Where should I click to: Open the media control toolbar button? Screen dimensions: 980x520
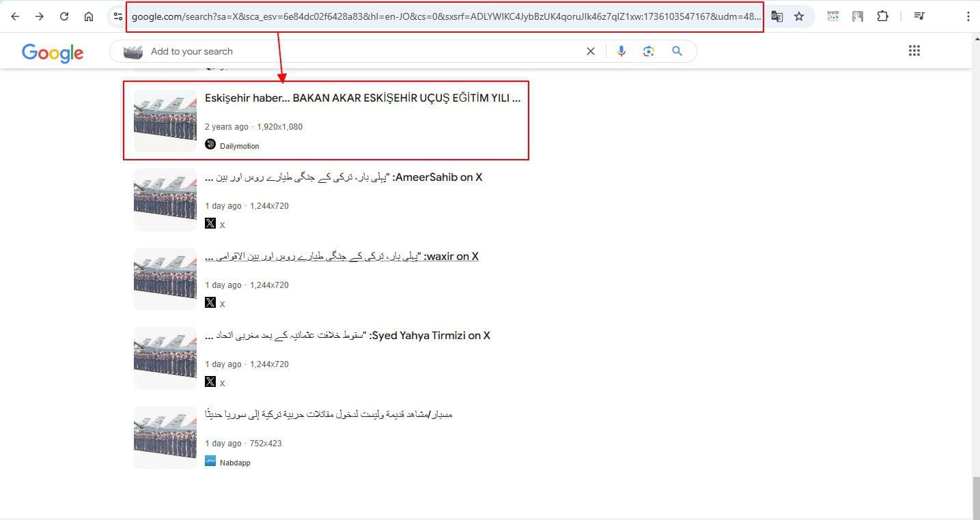(x=919, y=16)
